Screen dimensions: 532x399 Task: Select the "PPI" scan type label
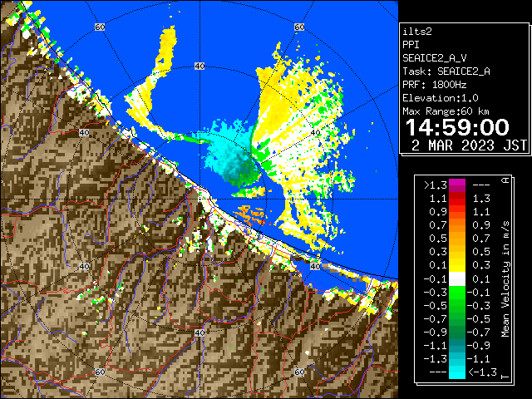(411, 45)
